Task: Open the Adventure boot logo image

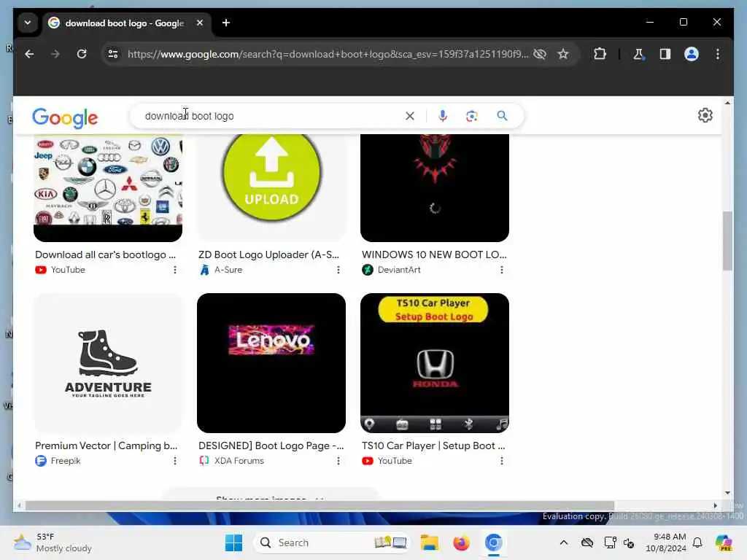Action: tap(108, 363)
